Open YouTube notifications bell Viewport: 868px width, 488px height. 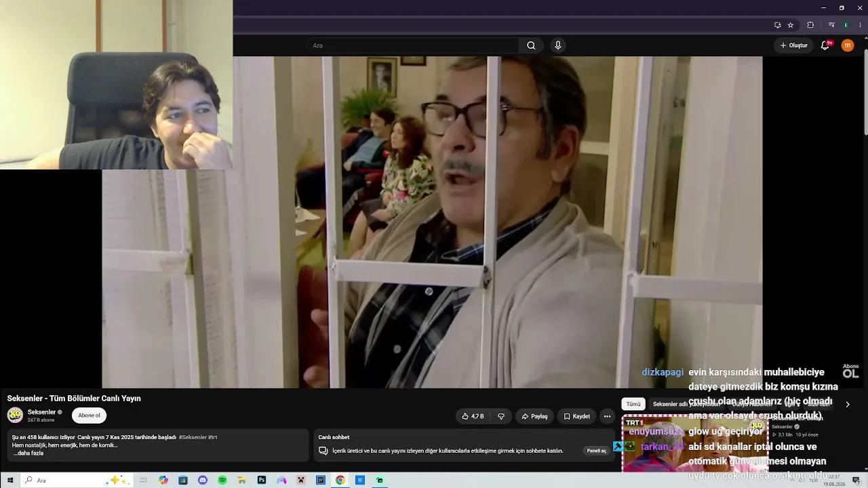825,45
